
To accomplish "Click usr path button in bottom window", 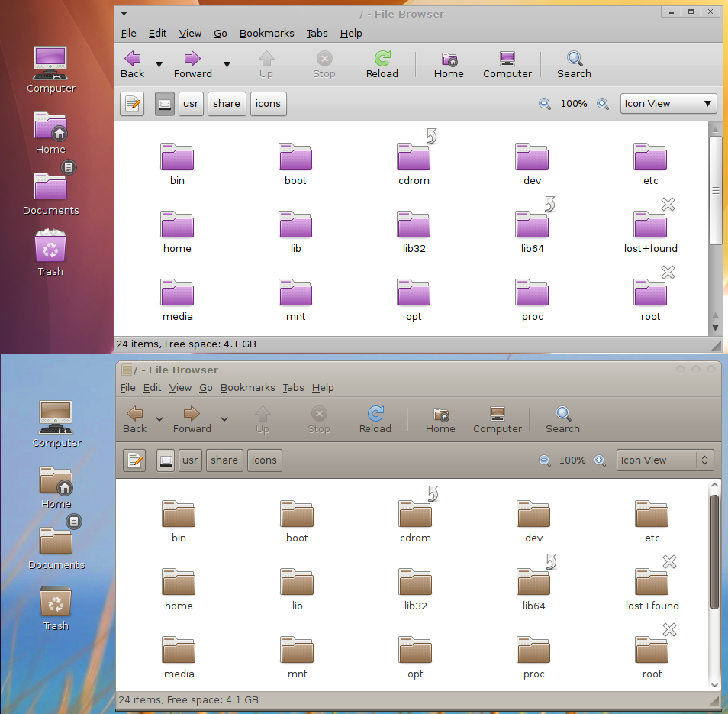I will tap(190, 460).
